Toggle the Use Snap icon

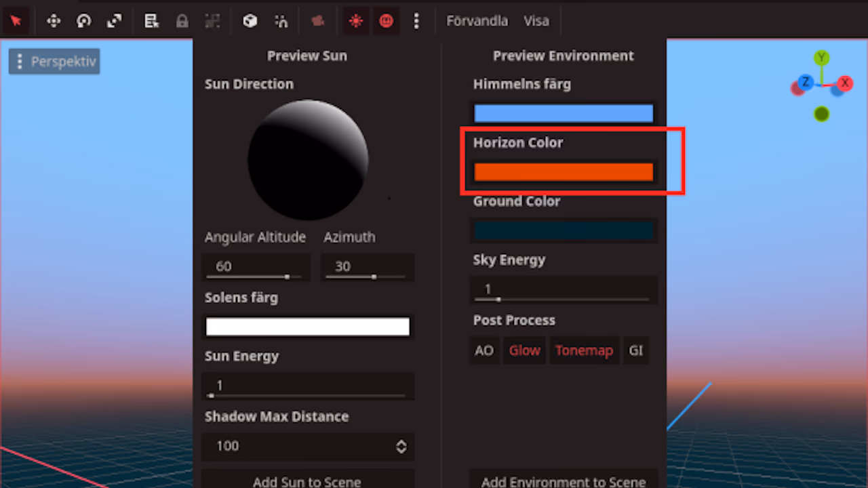tap(281, 21)
